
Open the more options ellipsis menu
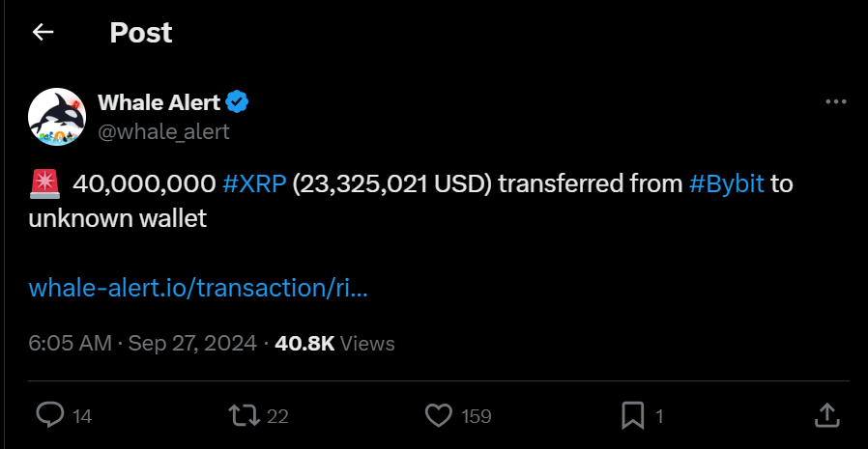pos(836,102)
